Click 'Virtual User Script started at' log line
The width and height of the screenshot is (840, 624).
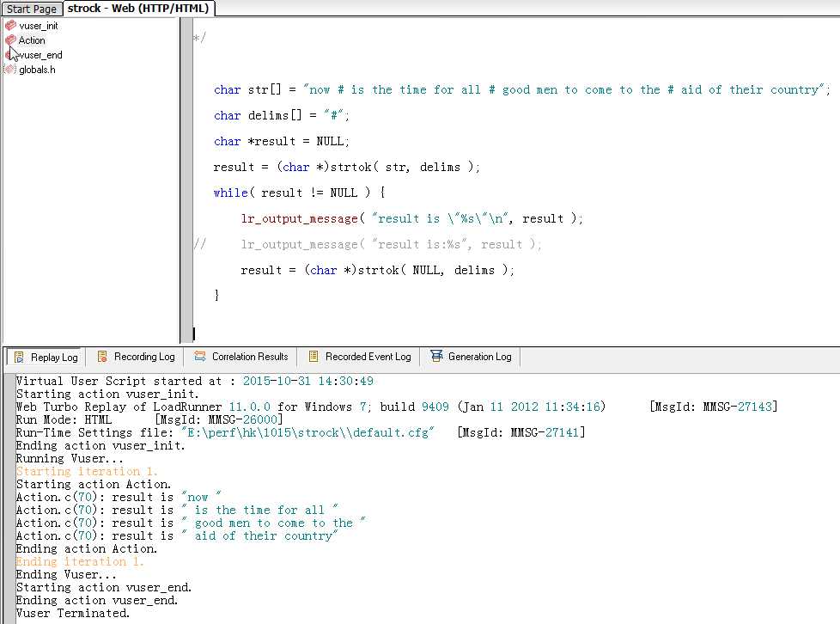click(x=194, y=381)
